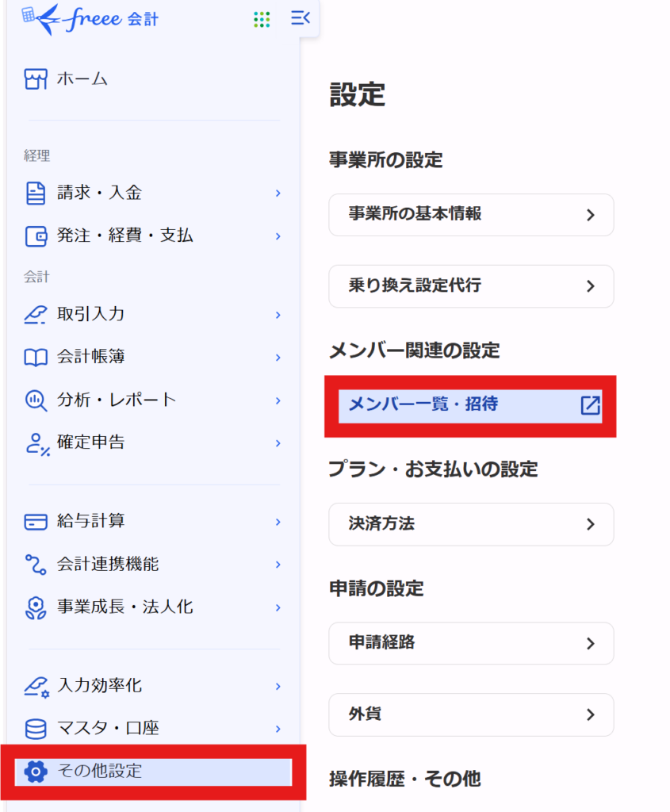Click the ホーム storefront icon

click(x=36, y=79)
